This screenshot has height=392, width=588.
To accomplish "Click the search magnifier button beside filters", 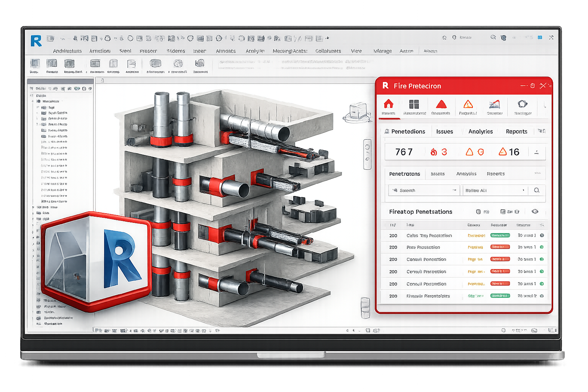I will point(537,190).
